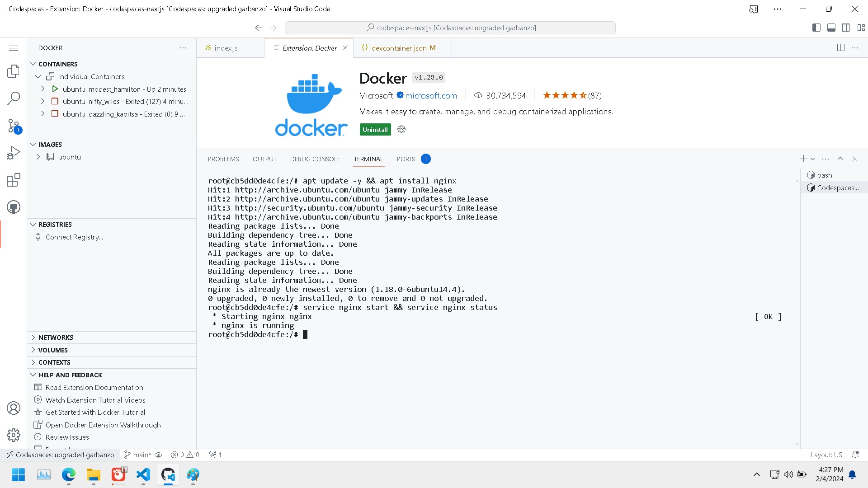The width and height of the screenshot is (868, 488).
Task: Open Docker panel more actions ellipsis
Action: (183, 48)
